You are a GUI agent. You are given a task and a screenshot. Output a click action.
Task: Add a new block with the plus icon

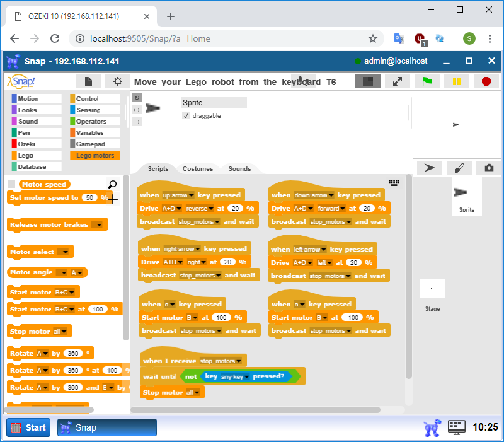pos(113,199)
